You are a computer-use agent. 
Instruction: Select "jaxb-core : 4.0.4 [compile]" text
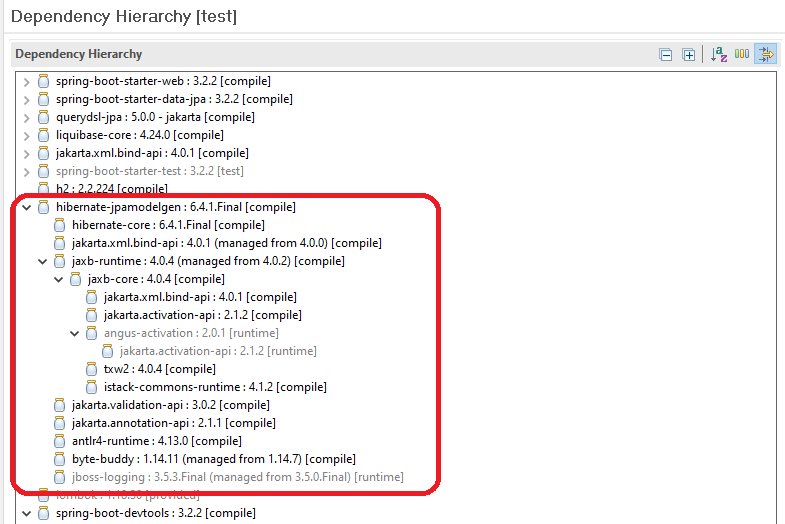coord(156,279)
